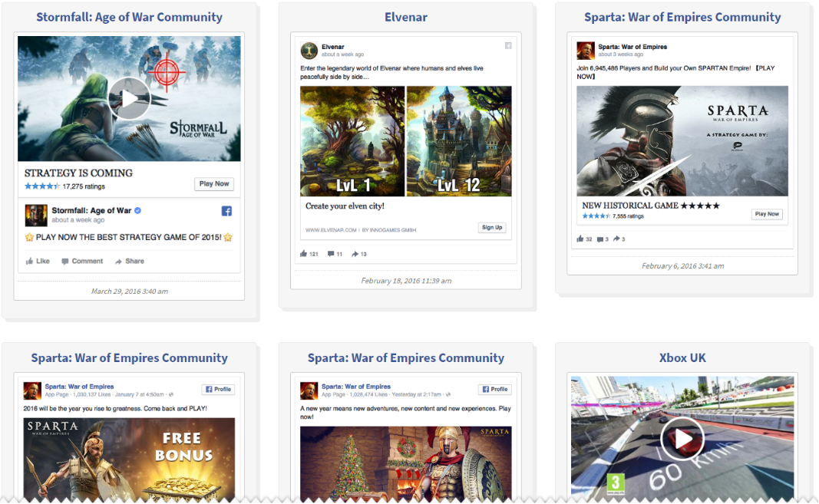
Task: Click Sparta page name above 'January 7 at 4:50am'
Action: pos(79,387)
